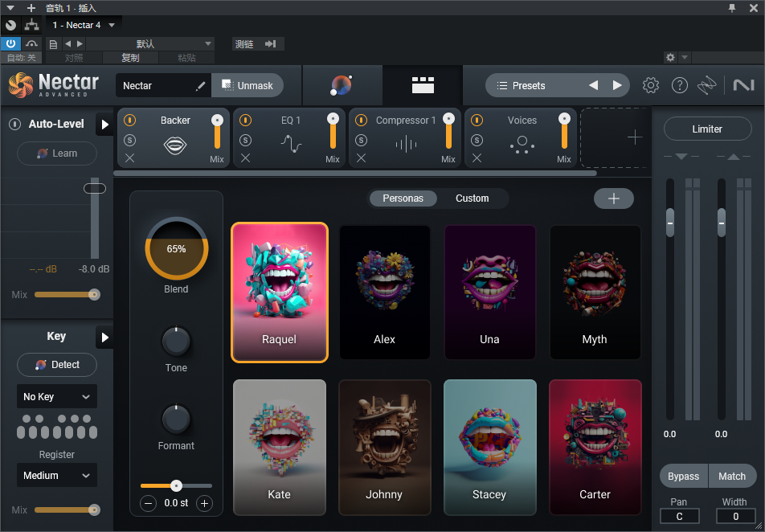Select the Alex persona card
Image resolution: width=765 pixels, height=532 pixels.
(384, 293)
